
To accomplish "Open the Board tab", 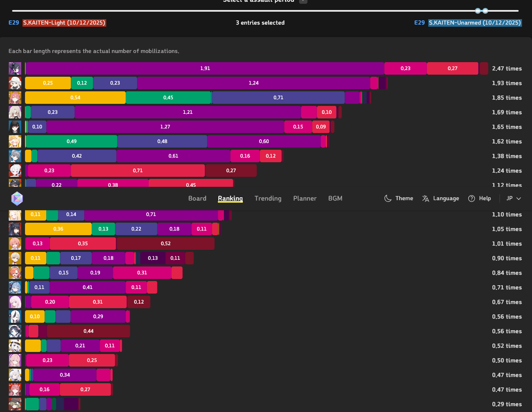I will [x=197, y=198].
